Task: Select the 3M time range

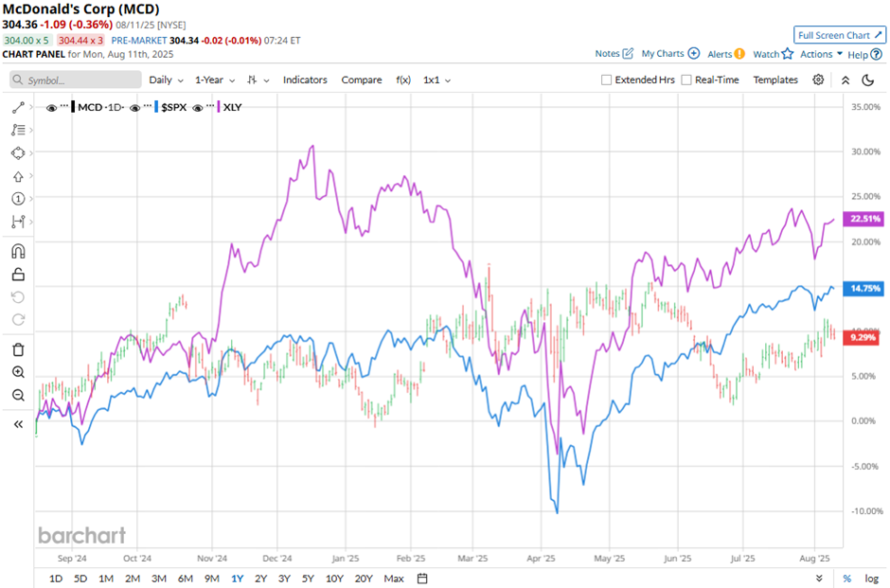Action: click(159, 579)
